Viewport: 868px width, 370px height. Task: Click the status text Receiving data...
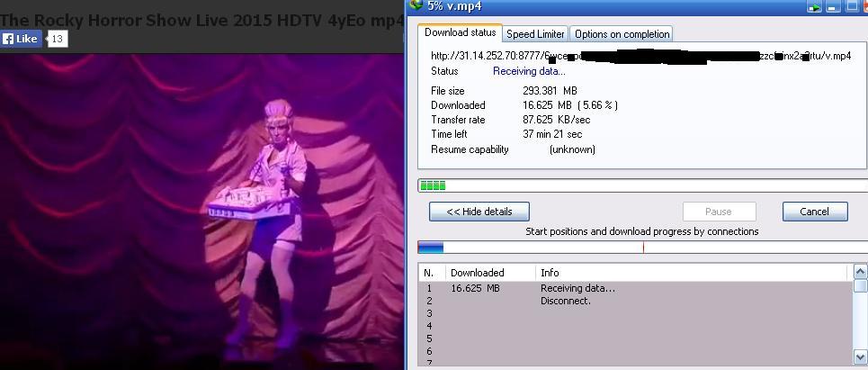pos(529,71)
